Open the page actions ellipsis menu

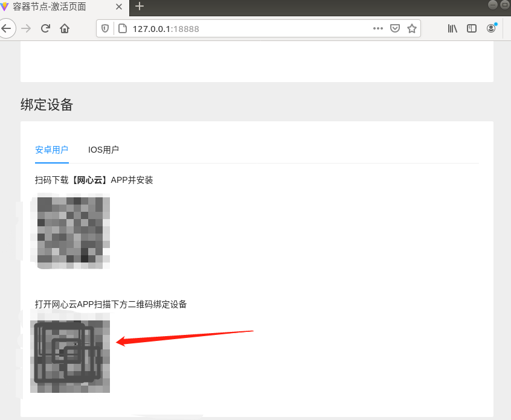[x=378, y=28]
